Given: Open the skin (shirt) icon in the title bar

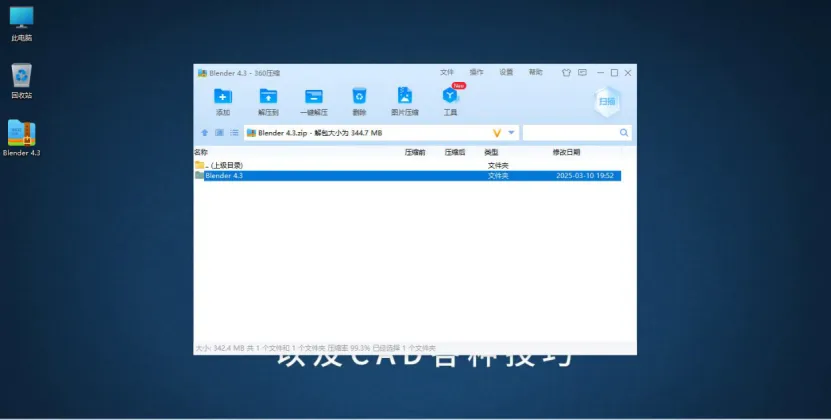Looking at the screenshot, I should (567, 73).
